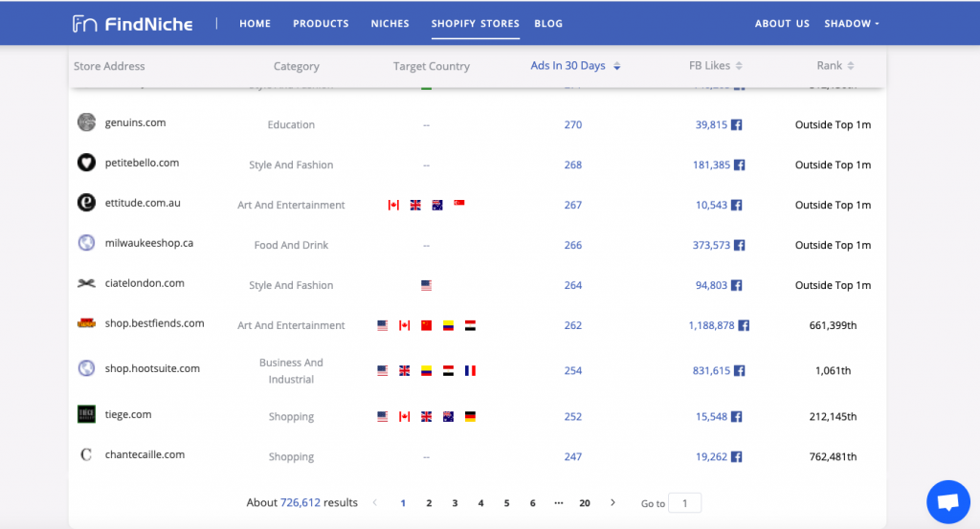This screenshot has width=980, height=529.
Task: Click the pagination ellipsis
Action: [559, 503]
